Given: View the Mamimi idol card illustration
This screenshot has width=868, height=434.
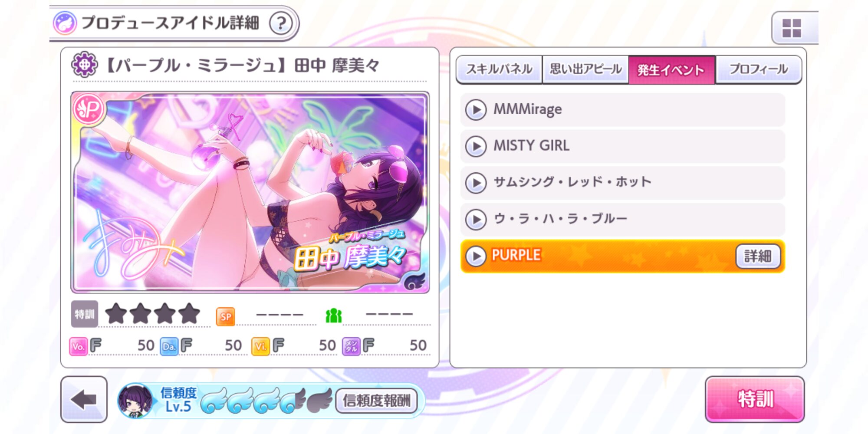Looking at the screenshot, I should tap(250, 192).
